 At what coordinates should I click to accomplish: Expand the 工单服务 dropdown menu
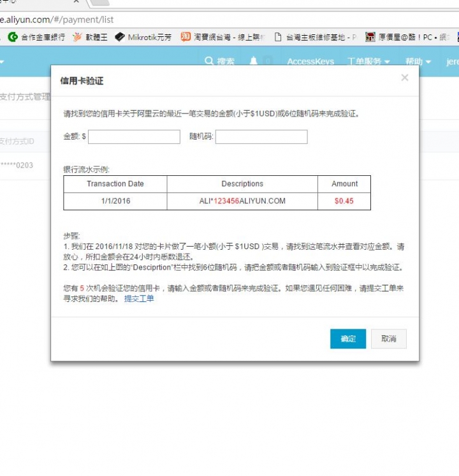pos(368,62)
